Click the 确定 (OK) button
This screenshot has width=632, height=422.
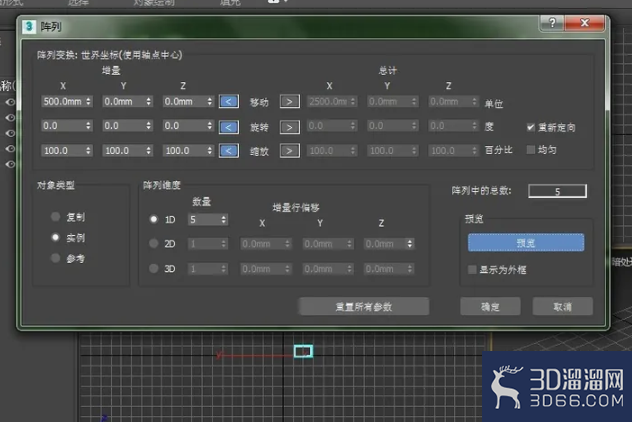pos(490,307)
